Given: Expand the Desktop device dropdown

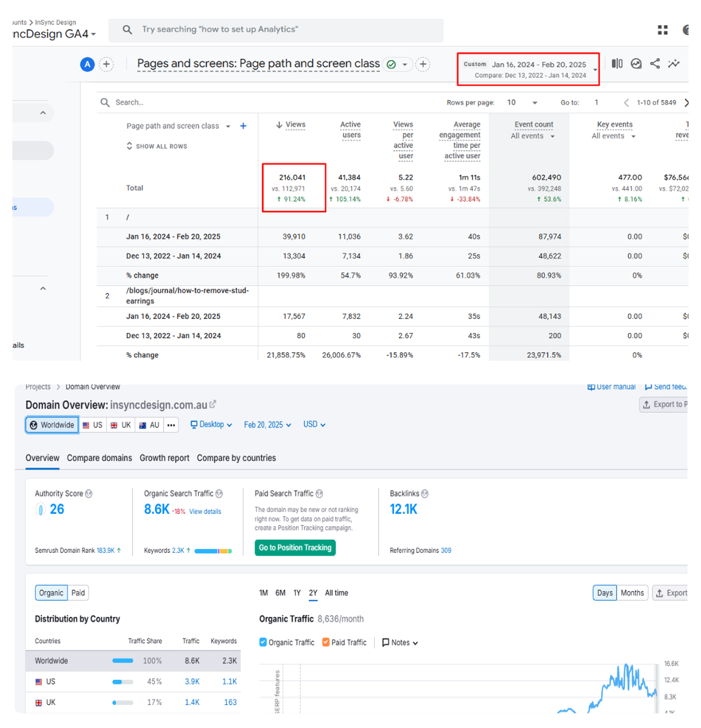Looking at the screenshot, I should [211, 425].
